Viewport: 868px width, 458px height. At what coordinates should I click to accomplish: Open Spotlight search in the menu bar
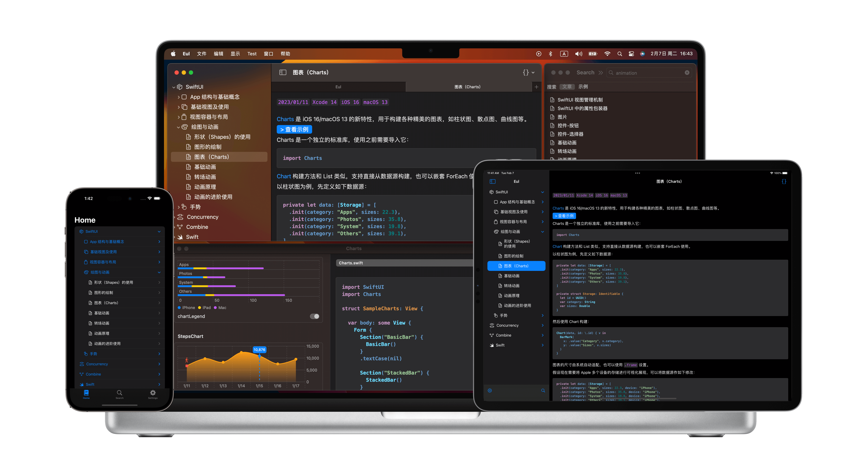pos(619,54)
